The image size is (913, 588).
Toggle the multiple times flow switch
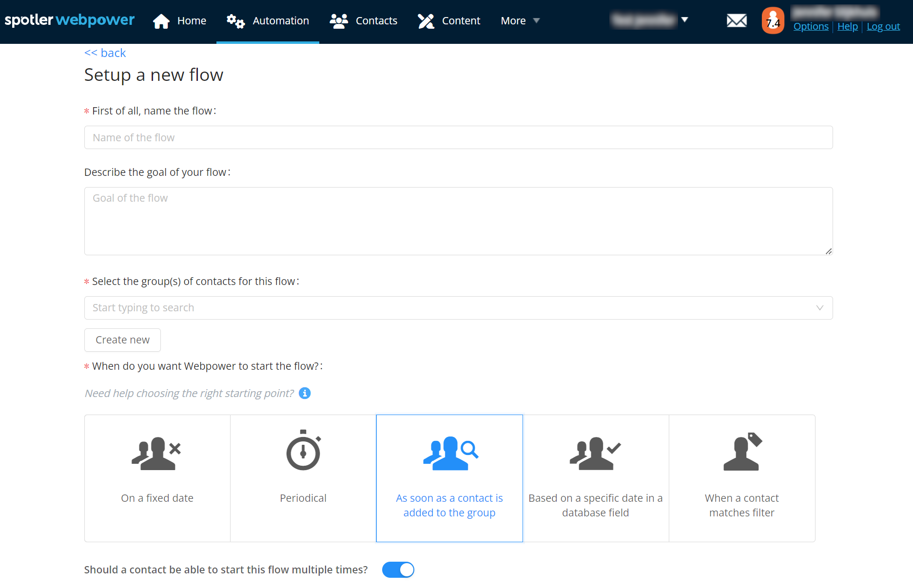398,569
